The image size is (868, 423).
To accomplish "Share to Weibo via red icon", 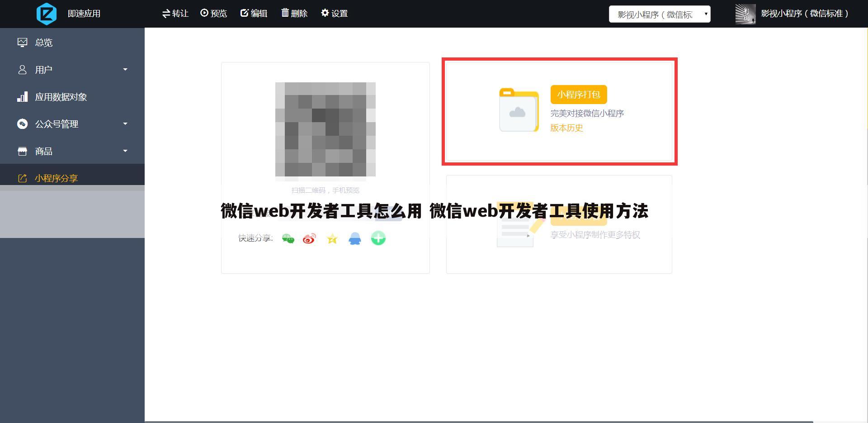I will pyautogui.click(x=310, y=238).
